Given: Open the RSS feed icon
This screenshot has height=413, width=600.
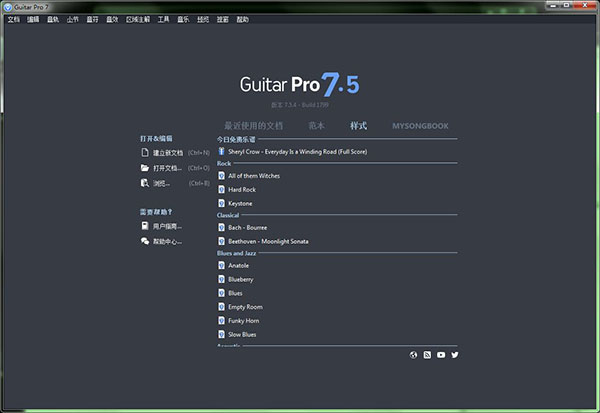Looking at the screenshot, I should click(x=428, y=355).
